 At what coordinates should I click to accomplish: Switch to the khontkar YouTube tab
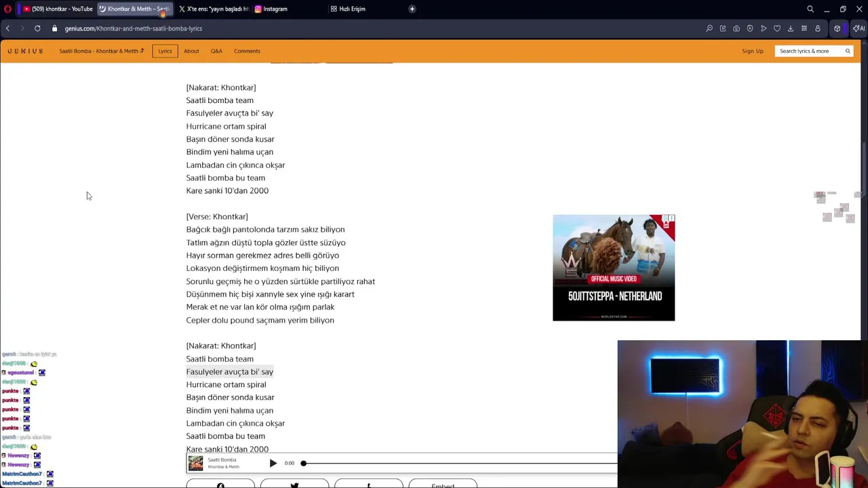[57, 9]
